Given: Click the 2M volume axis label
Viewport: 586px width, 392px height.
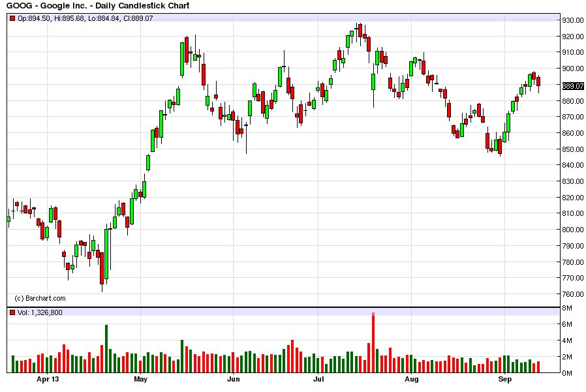Looking at the screenshot, I should [x=567, y=357].
